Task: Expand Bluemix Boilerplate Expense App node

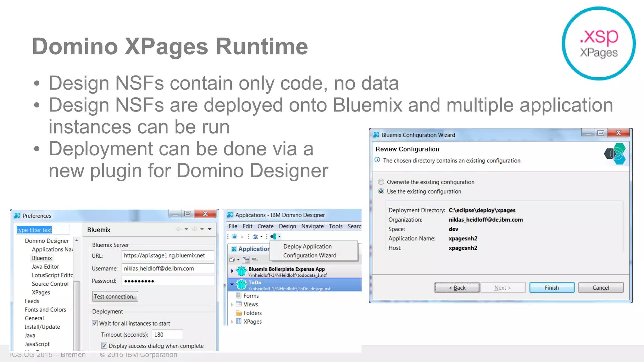Action: point(232,271)
